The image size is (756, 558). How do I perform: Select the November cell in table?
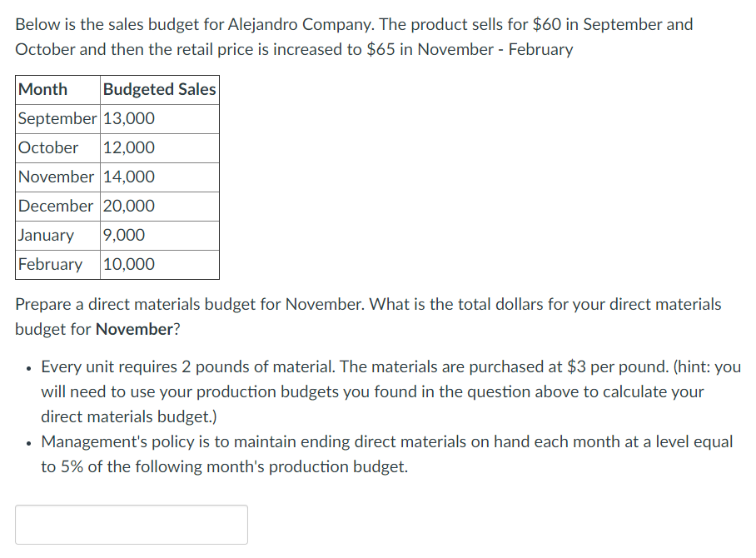57,177
